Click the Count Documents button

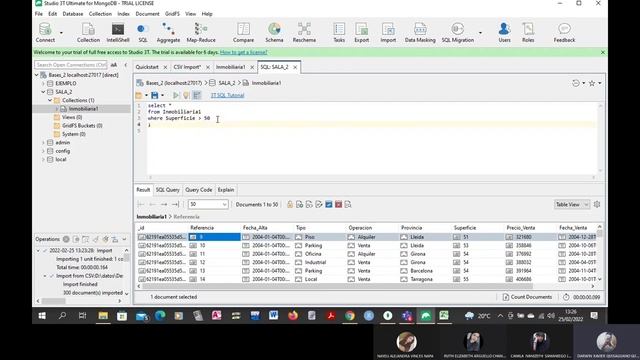[527, 297]
